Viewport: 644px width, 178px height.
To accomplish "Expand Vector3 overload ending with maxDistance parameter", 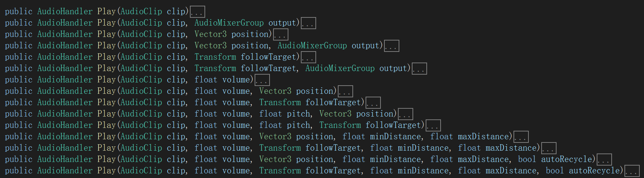I will click(x=521, y=137).
